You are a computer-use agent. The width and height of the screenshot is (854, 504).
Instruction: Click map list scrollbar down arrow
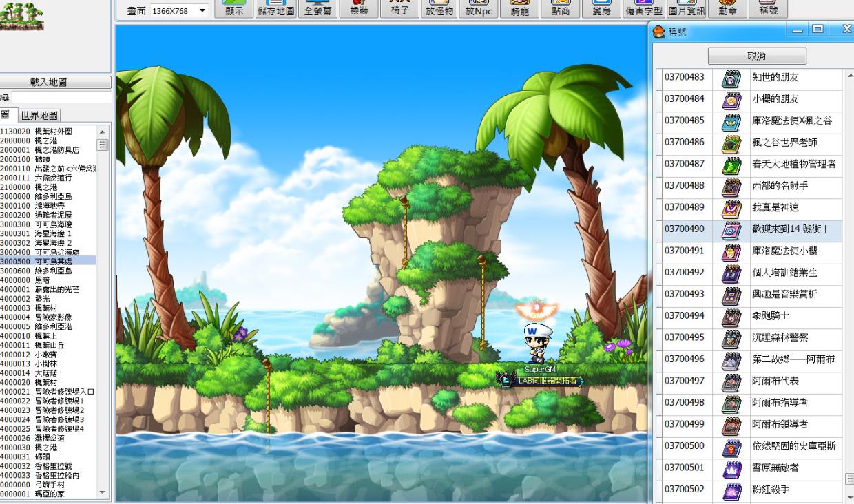pos(103,492)
